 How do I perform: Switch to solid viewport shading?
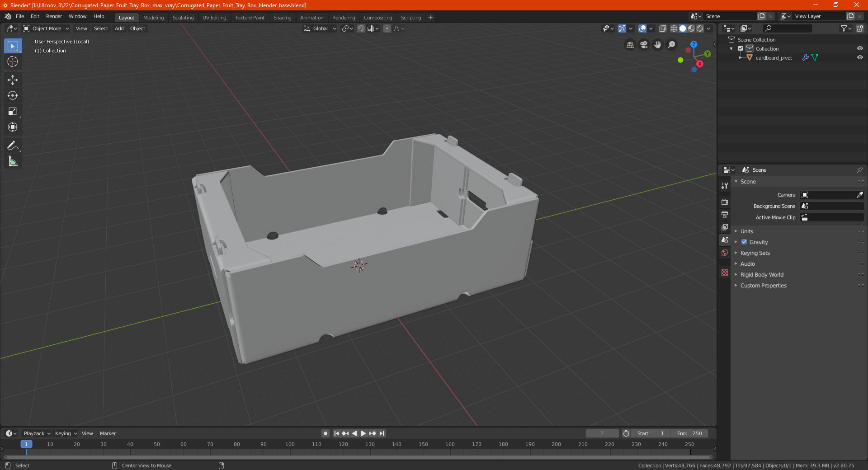683,28
